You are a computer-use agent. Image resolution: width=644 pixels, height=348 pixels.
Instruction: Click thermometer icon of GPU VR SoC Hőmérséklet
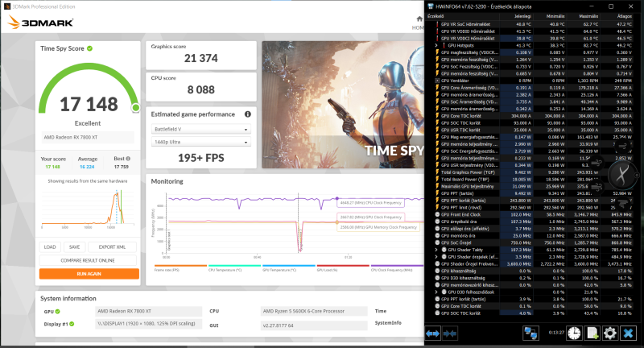coord(437,24)
